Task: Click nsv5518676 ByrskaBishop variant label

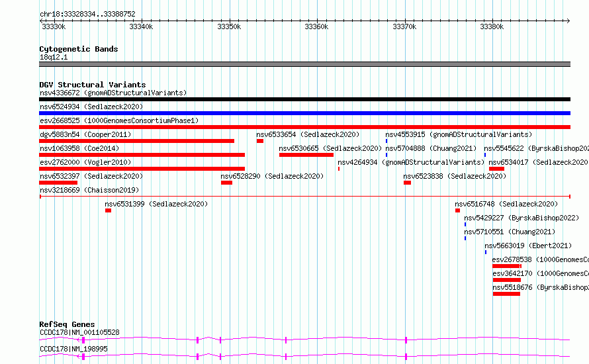Action: coord(541,287)
